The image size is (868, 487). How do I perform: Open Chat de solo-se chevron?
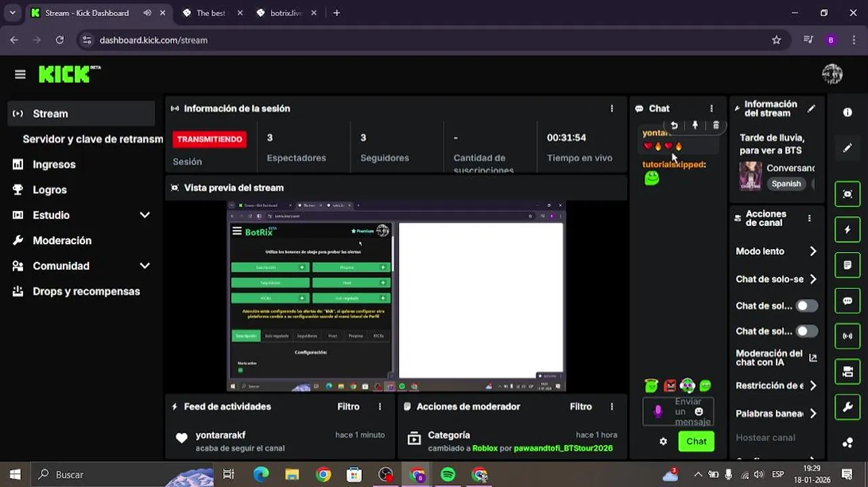[813, 279]
